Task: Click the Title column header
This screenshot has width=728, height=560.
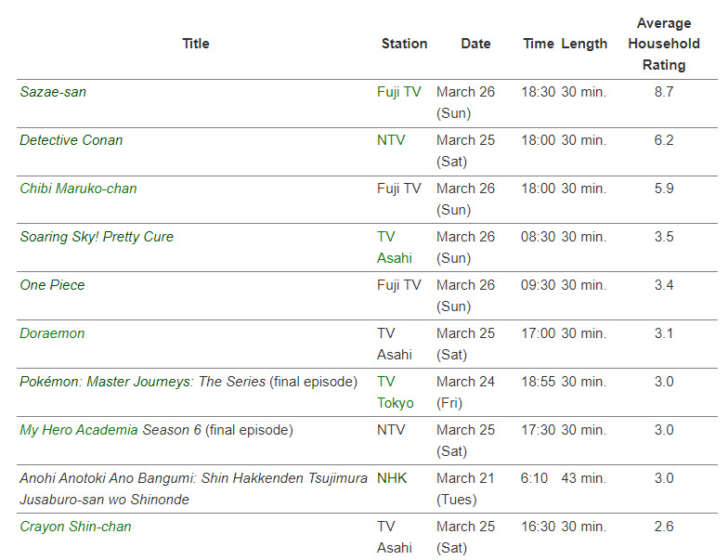Action: click(196, 44)
